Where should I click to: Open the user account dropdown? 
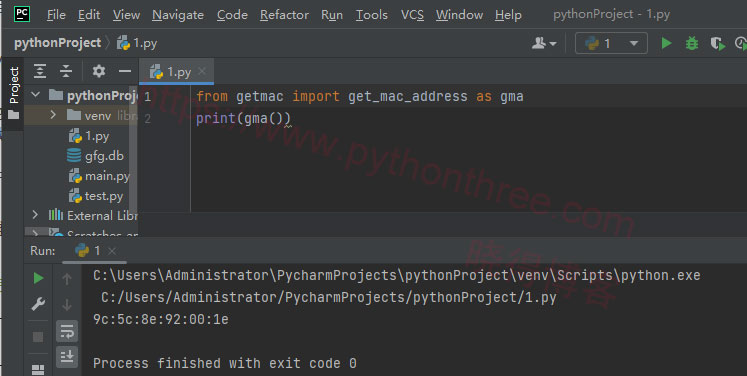[544, 44]
